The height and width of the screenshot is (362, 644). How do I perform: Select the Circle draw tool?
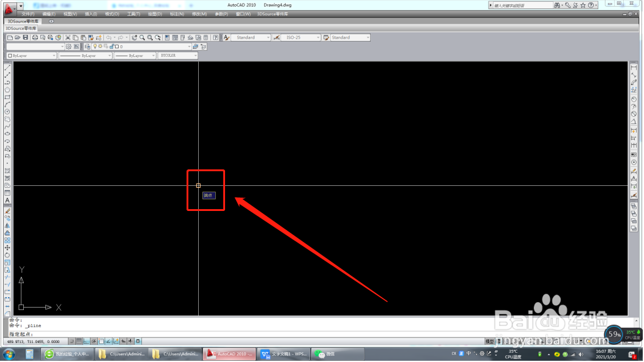[7, 112]
